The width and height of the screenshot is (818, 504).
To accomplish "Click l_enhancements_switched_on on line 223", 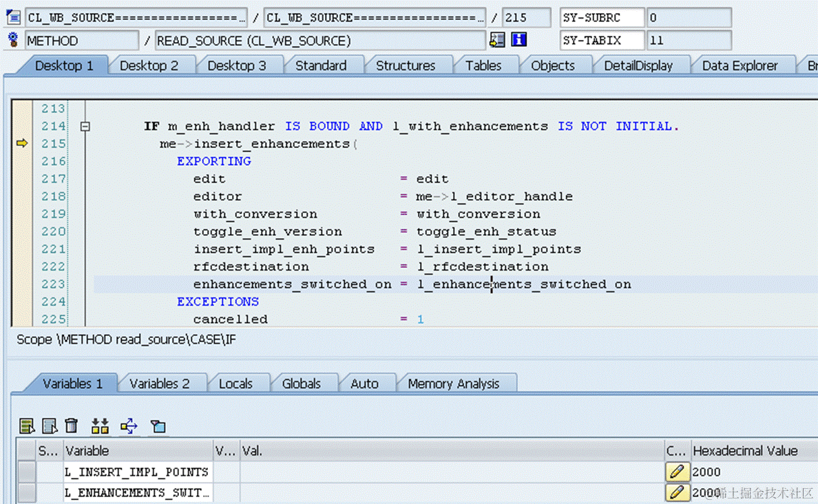I will pos(524,284).
